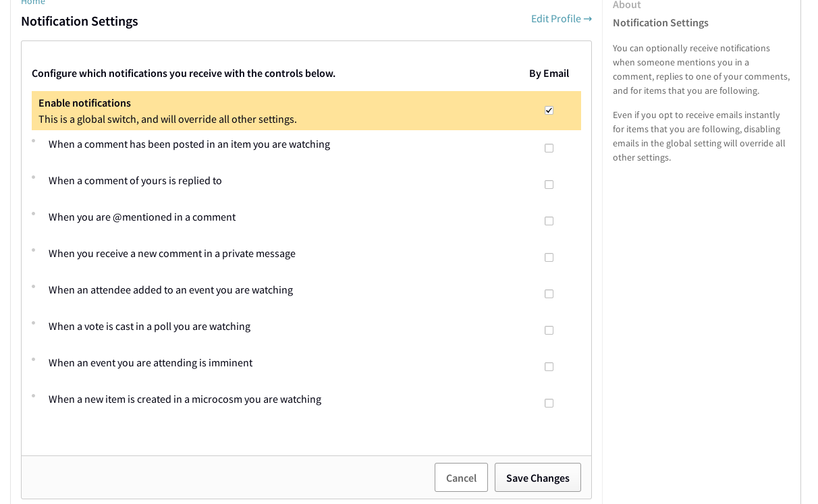Check email for imminent event you are attending
Image resolution: width=818 pixels, height=504 pixels.
point(549,366)
